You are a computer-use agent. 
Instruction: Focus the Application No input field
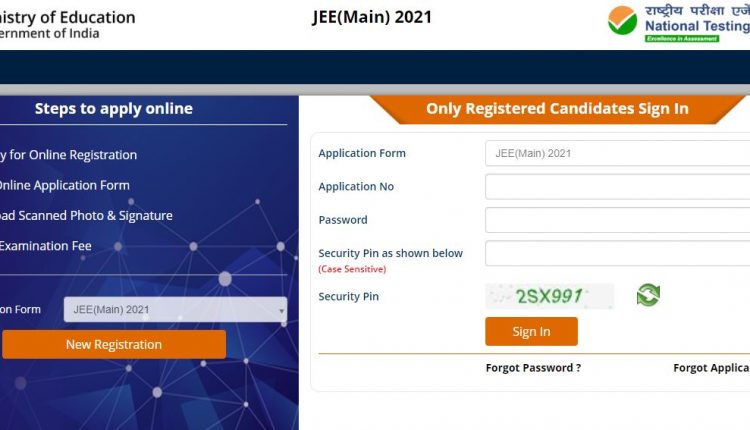click(x=618, y=187)
